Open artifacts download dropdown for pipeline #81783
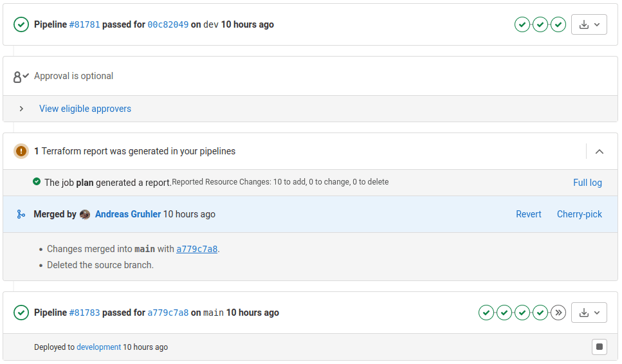The height and width of the screenshot is (364, 622). click(589, 313)
